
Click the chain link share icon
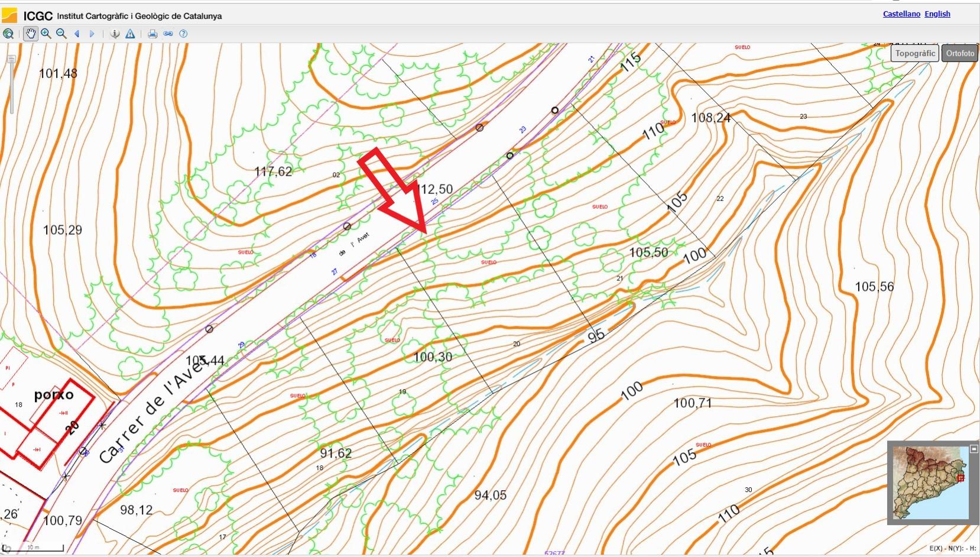[x=168, y=34]
